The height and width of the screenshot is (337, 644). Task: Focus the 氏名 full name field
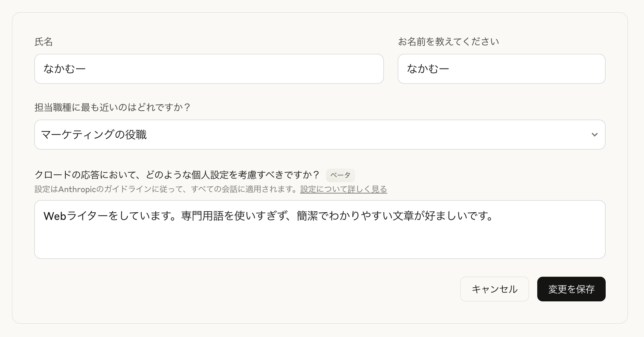pos(209,69)
